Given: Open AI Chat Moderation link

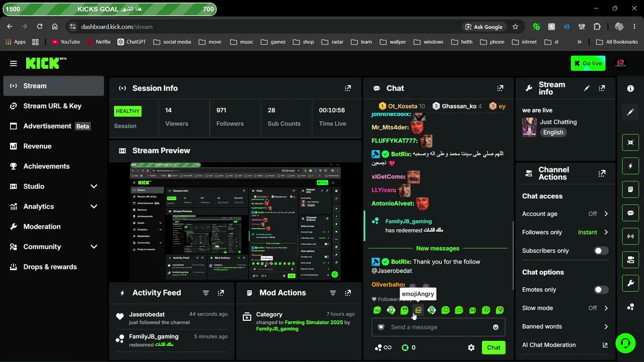Looking at the screenshot, I should [x=565, y=345].
